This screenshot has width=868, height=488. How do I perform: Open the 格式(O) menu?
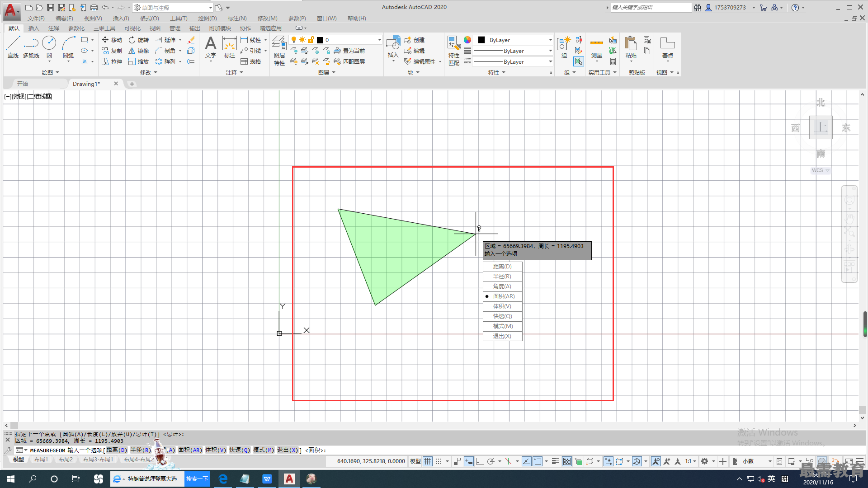(149, 18)
